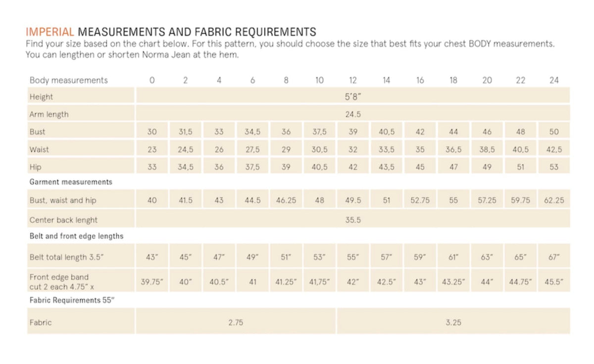The width and height of the screenshot is (594, 364).
Task: Click belt total length 55" cell
Action: point(353,257)
